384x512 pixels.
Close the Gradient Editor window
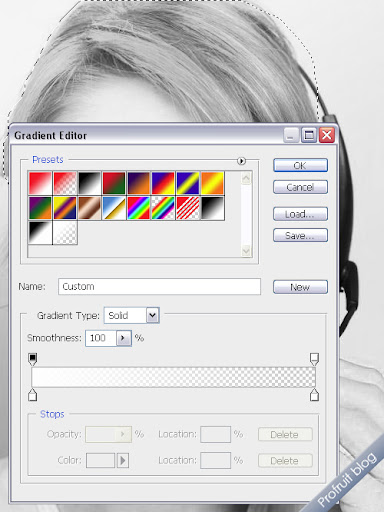[327, 135]
